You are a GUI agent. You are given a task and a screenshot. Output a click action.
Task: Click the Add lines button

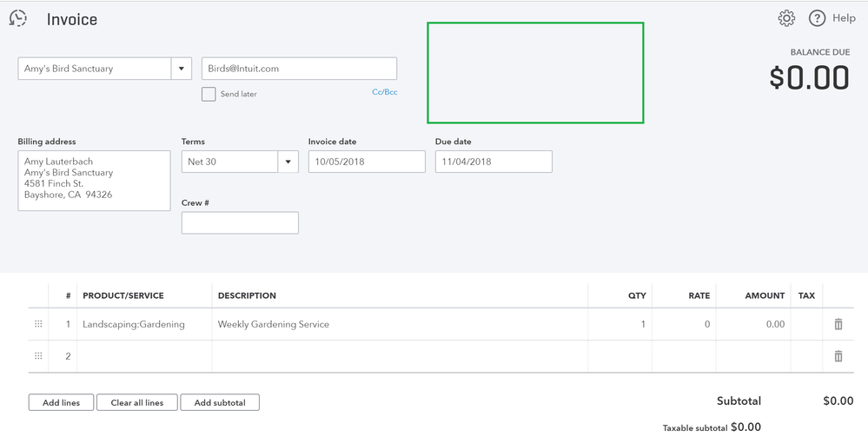coord(61,402)
